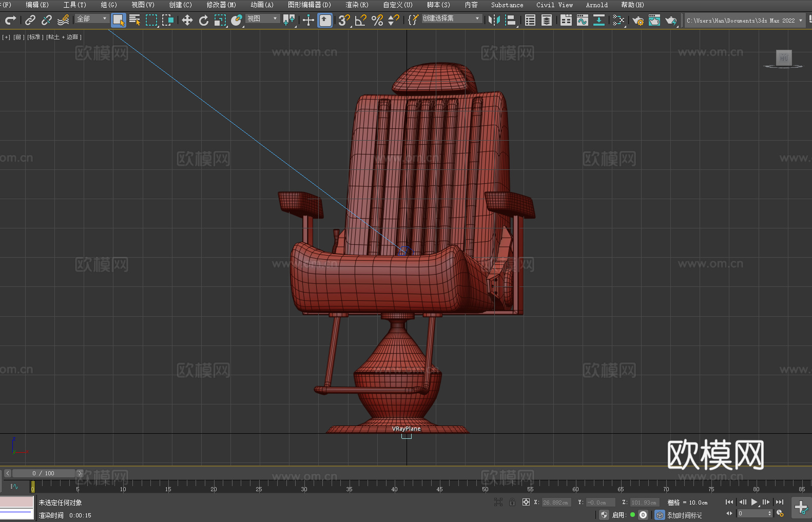The image size is (812, 522).
Task: Click Edit Named Selection Sets icon
Action: pos(413,20)
